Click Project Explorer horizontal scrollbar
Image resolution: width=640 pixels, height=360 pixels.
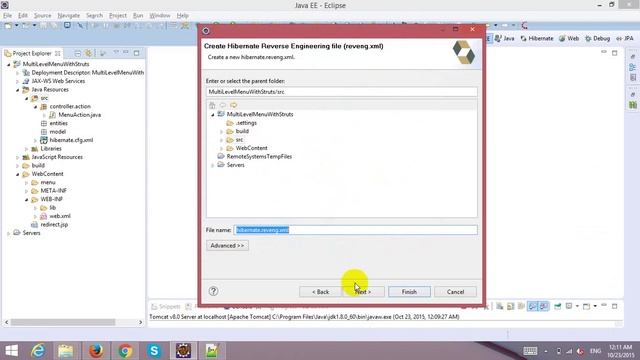point(63,322)
